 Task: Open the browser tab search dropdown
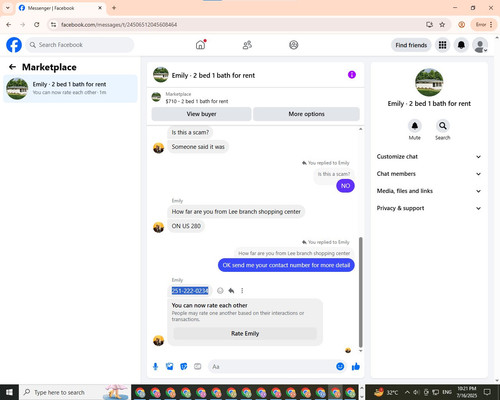[8, 8]
